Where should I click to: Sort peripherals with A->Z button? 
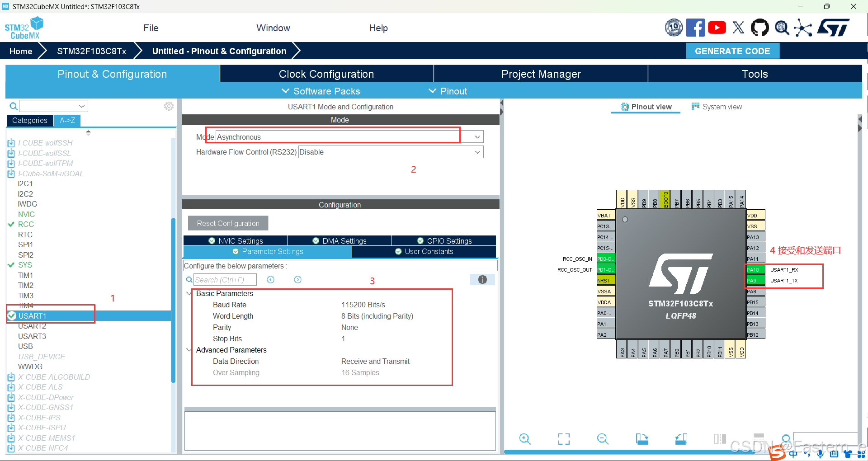point(67,120)
